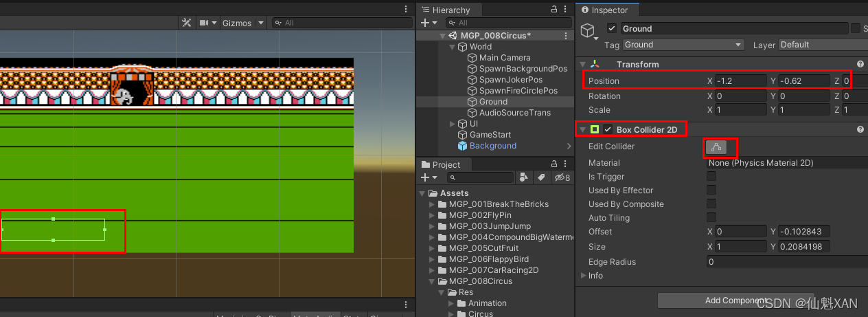Select the Background prefab
868x317 pixels.
click(x=492, y=146)
